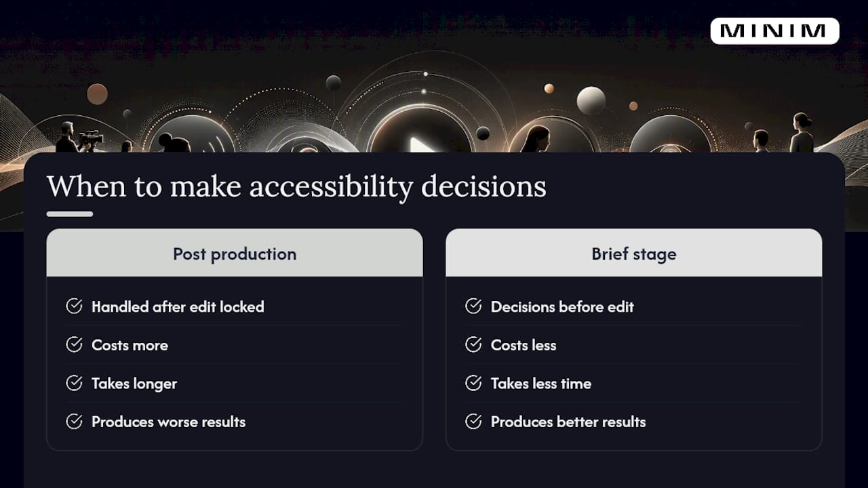Click check icon next to Costs more

coord(74,345)
